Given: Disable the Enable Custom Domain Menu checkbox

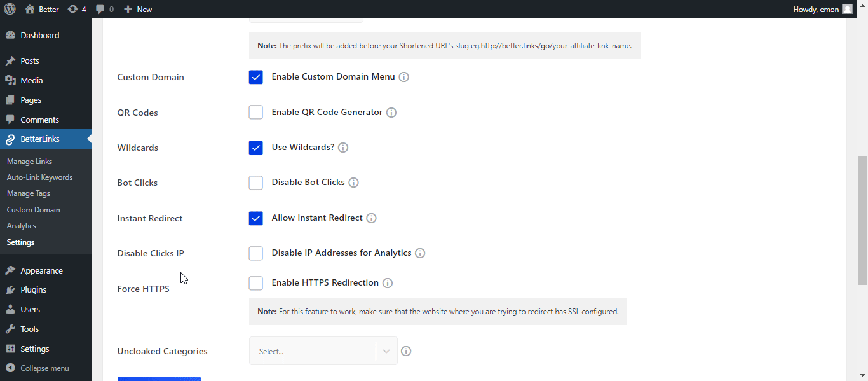Looking at the screenshot, I should (255, 77).
